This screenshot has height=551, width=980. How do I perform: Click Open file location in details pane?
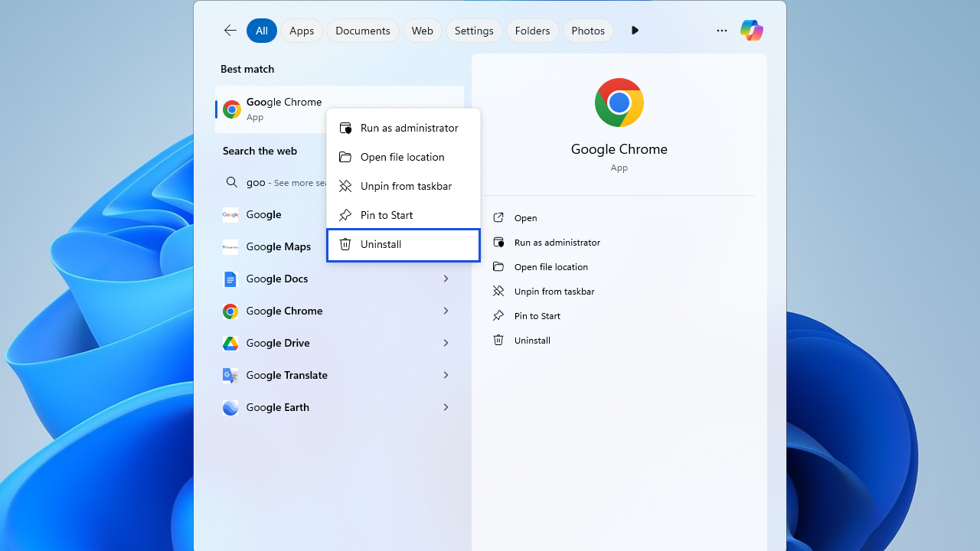pyautogui.click(x=619, y=266)
